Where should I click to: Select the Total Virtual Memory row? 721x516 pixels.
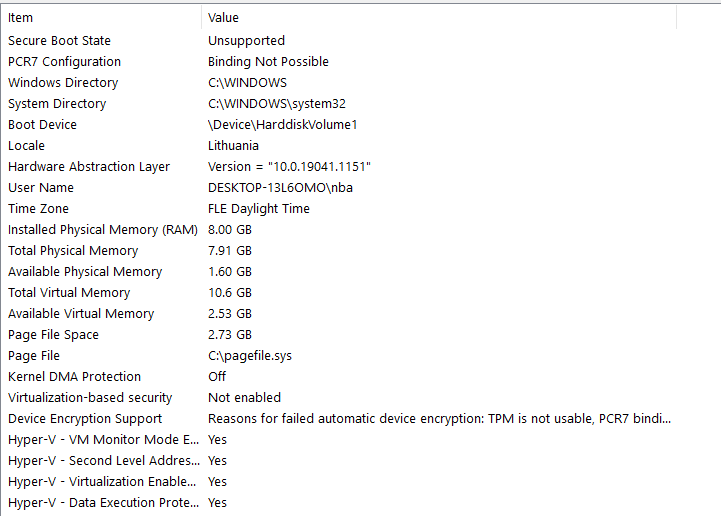[x=69, y=293]
